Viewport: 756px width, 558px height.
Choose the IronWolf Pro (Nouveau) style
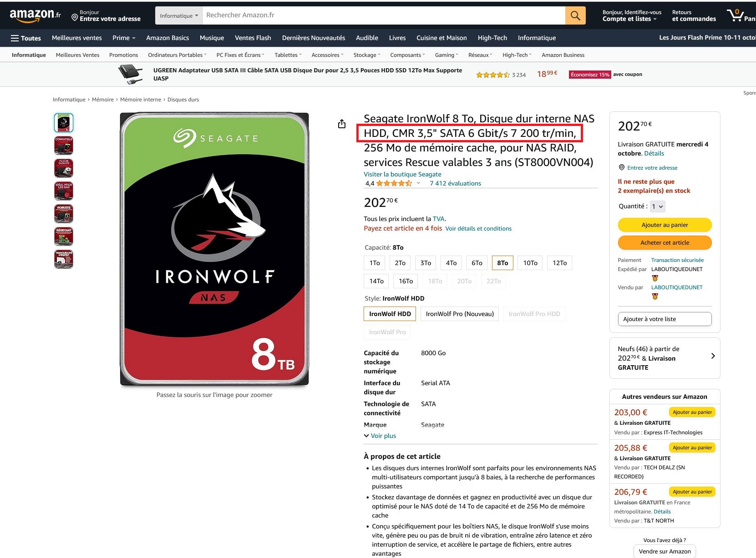coord(460,314)
